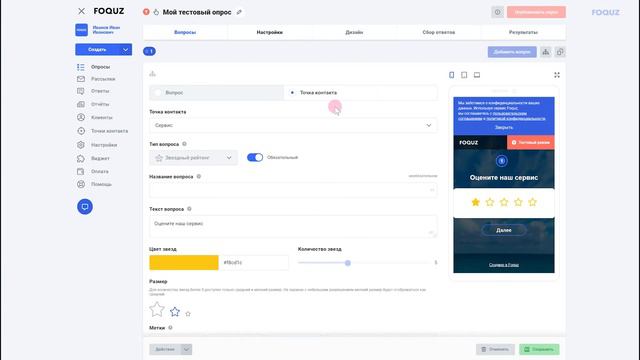
Task: Switch to the Результаты tab
Action: [x=523, y=32]
